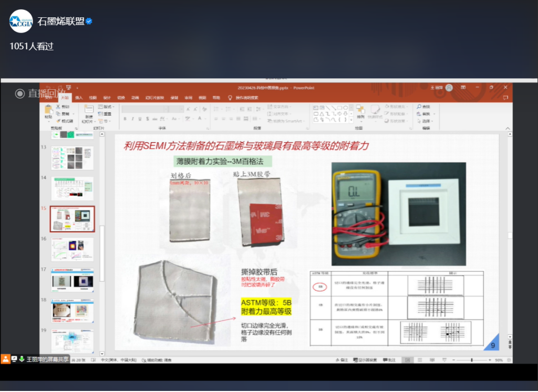Viewport: 538px width, 392px height.
Task: Select slide 17 thumbnail in the slide panel
Action: tap(72, 280)
